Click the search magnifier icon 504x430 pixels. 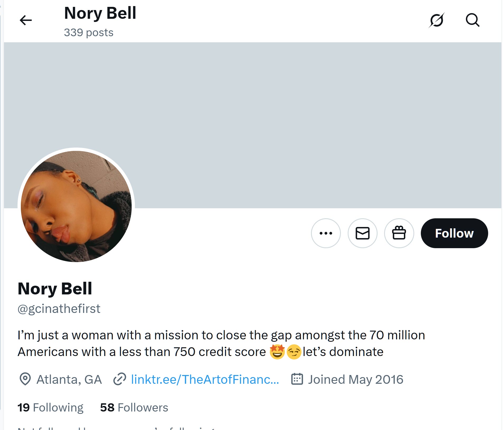472,20
